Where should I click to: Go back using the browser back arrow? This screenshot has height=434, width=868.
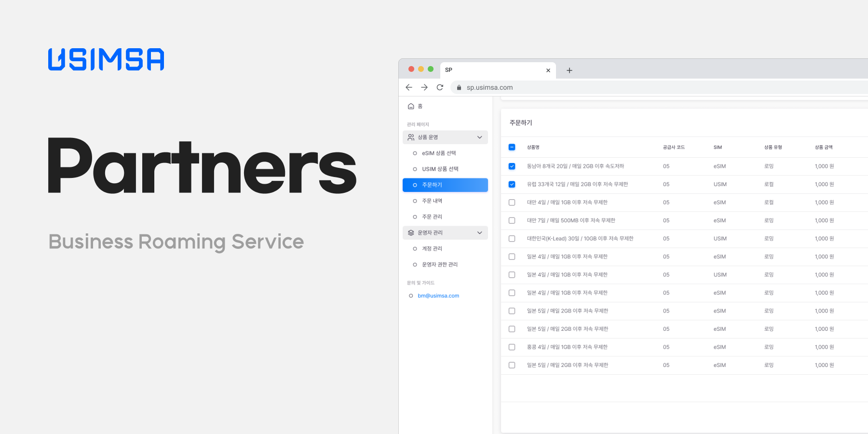tap(409, 87)
